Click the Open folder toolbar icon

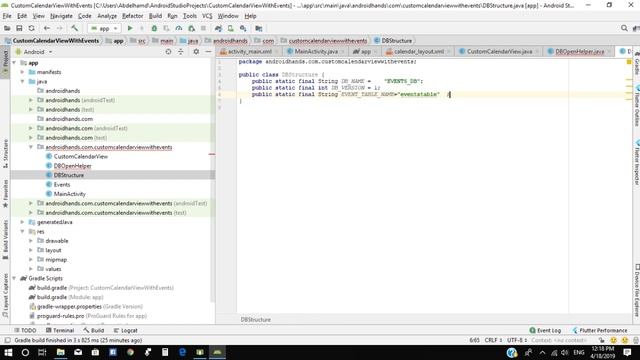pos(7,28)
